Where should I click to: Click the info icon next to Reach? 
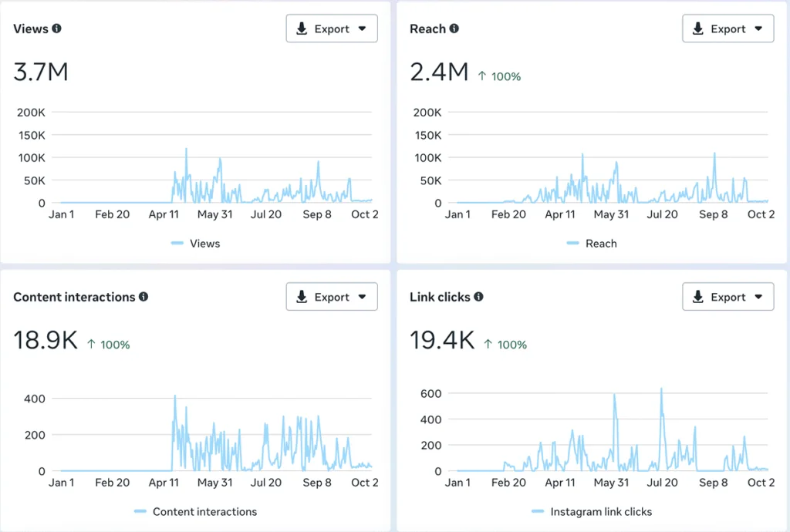(454, 29)
